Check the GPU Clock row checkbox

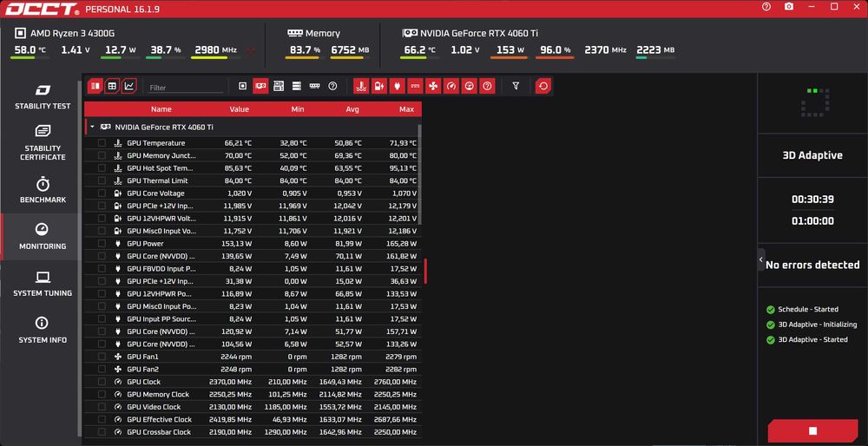[102, 382]
